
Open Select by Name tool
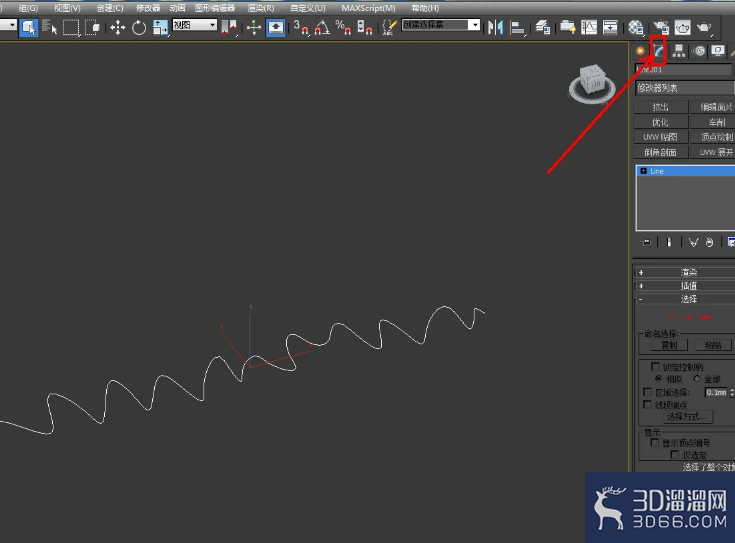click(49, 27)
